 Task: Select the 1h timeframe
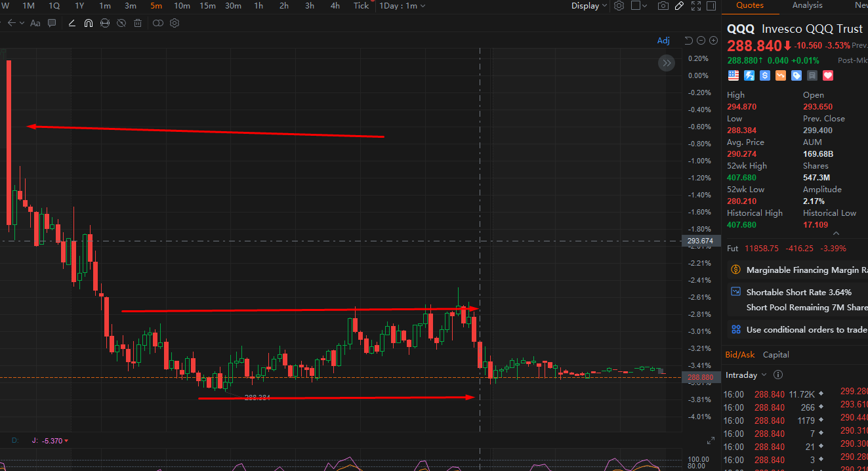click(x=258, y=6)
